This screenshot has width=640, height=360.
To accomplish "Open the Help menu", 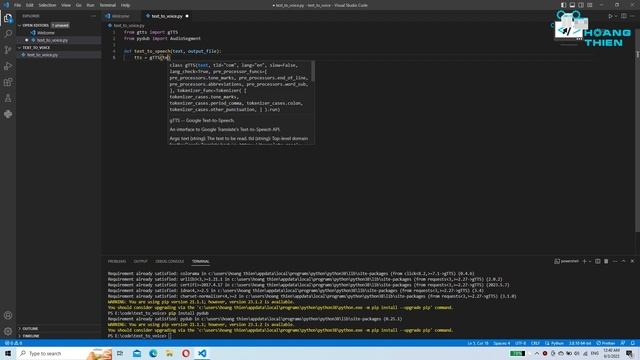I will (125, 5).
